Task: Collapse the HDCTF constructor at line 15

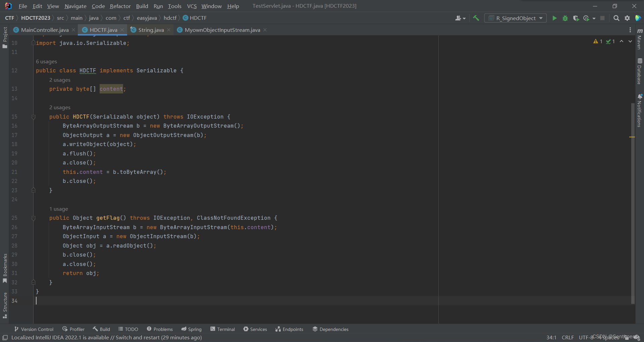Action: point(34,117)
